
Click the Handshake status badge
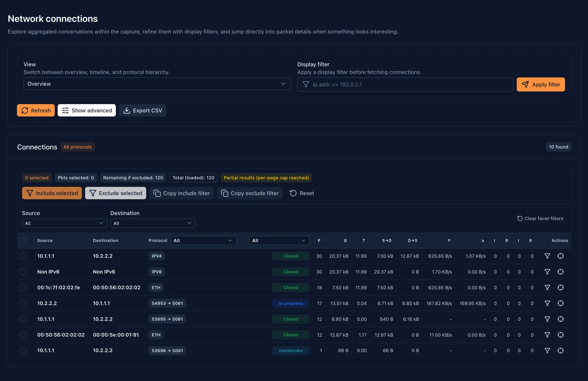[291, 351]
